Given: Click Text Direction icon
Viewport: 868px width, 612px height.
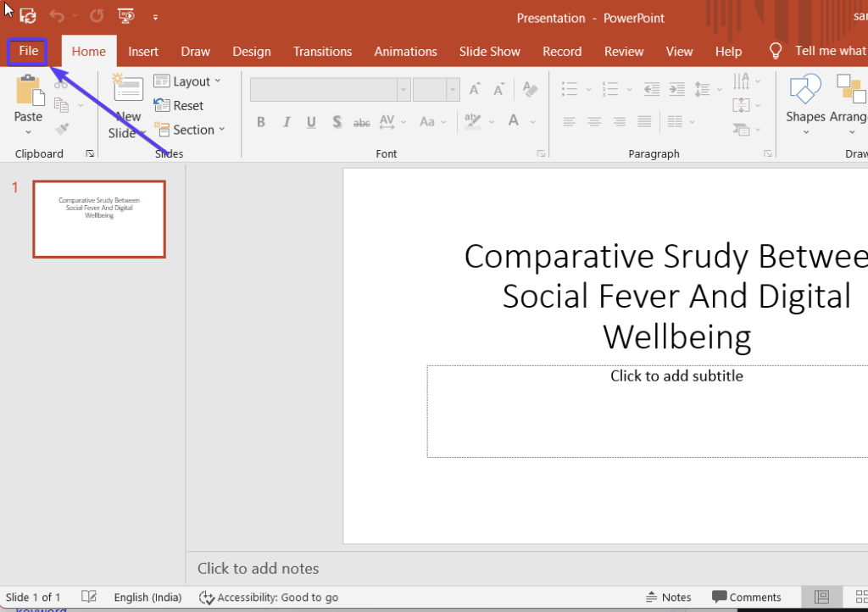Looking at the screenshot, I should (741, 81).
